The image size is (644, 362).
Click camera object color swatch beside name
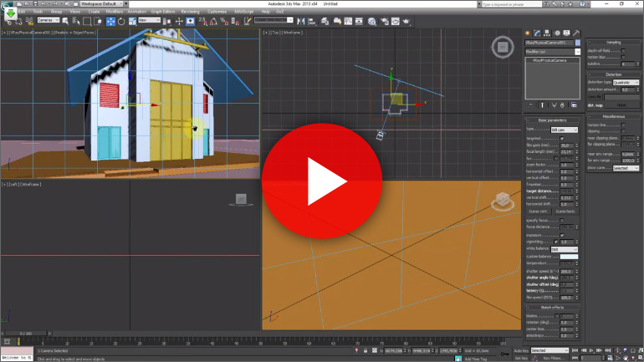point(578,43)
